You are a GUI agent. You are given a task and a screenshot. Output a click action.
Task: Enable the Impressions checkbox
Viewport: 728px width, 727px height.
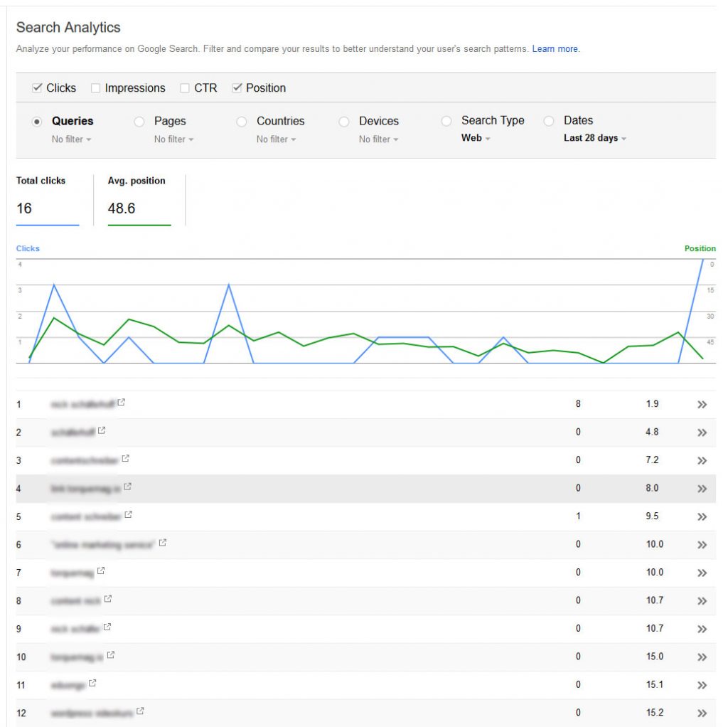(95, 87)
